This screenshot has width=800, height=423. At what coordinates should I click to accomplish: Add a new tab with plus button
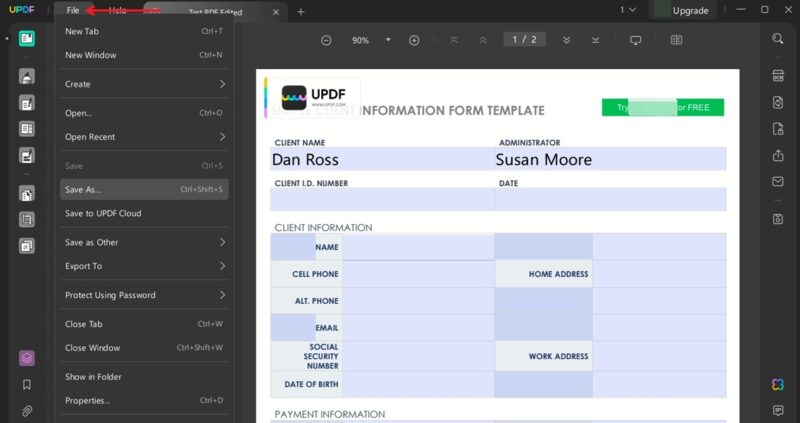[301, 12]
